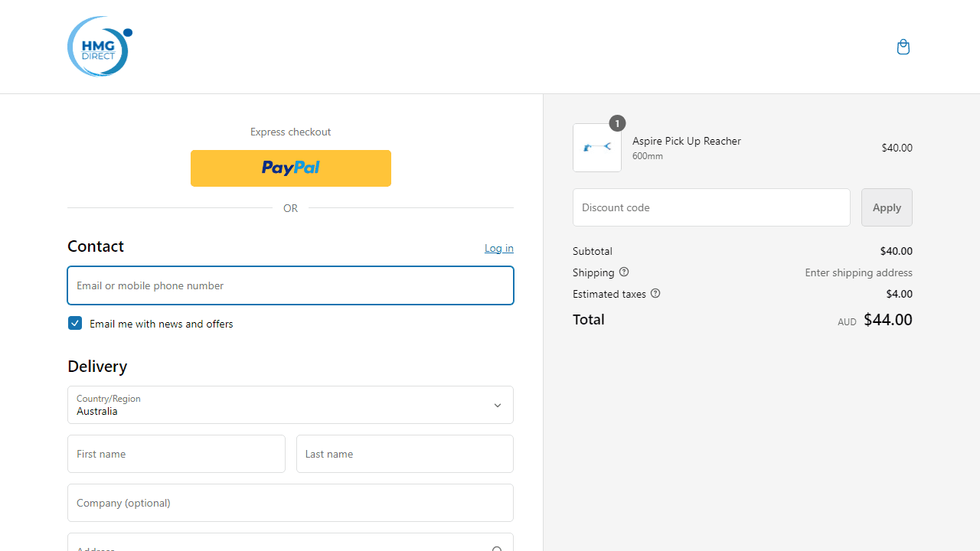Click the Subtotal $40.00 value

pyautogui.click(x=897, y=251)
